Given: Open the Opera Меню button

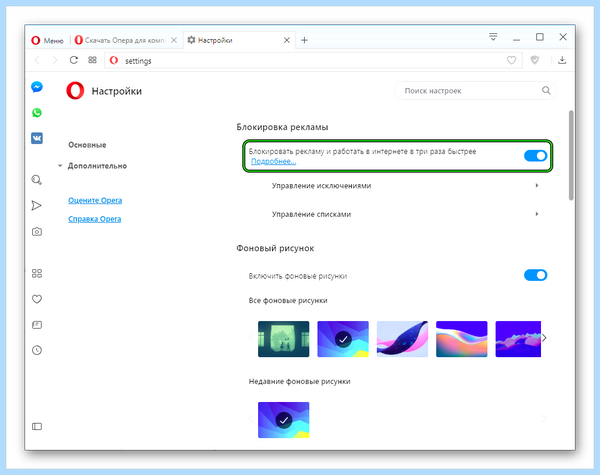Looking at the screenshot, I should [x=47, y=40].
